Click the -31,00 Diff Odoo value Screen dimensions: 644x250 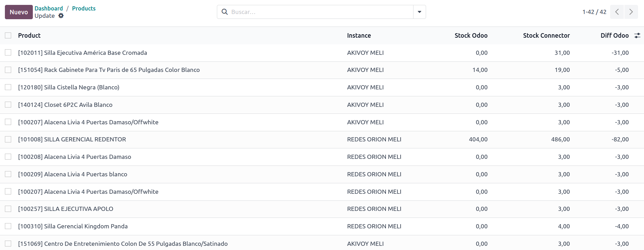click(620, 53)
